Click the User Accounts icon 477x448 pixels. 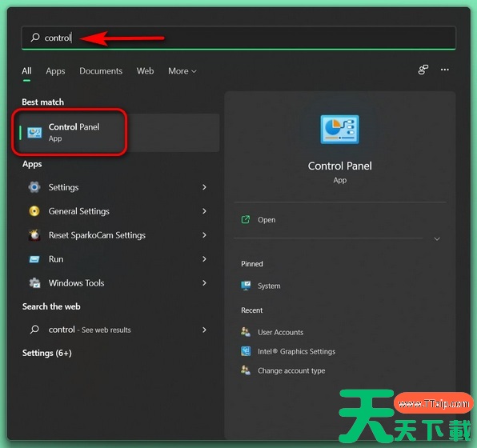click(x=246, y=332)
